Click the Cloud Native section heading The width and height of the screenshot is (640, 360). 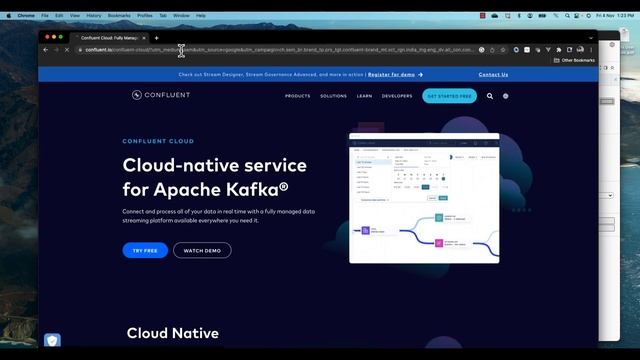tap(173, 333)
